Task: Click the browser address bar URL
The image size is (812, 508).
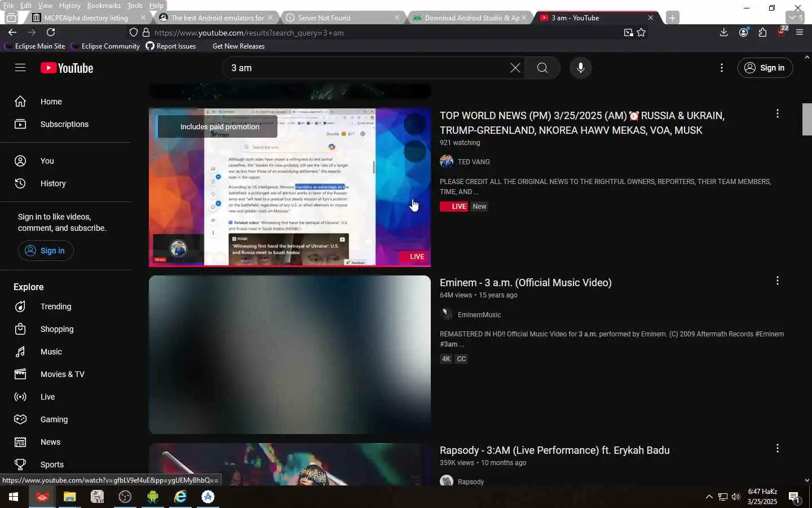Action: coord(249,33)
